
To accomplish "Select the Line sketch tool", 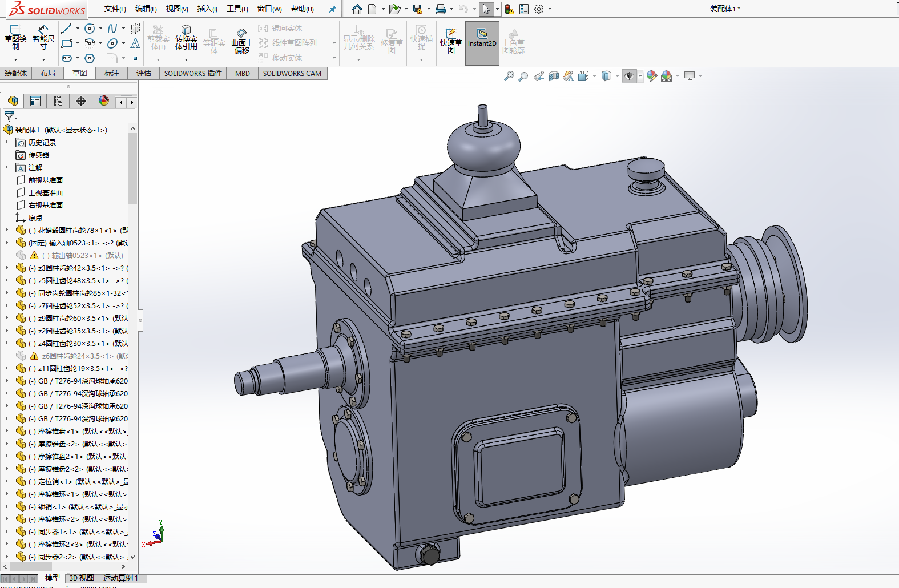I will (67, 28).
